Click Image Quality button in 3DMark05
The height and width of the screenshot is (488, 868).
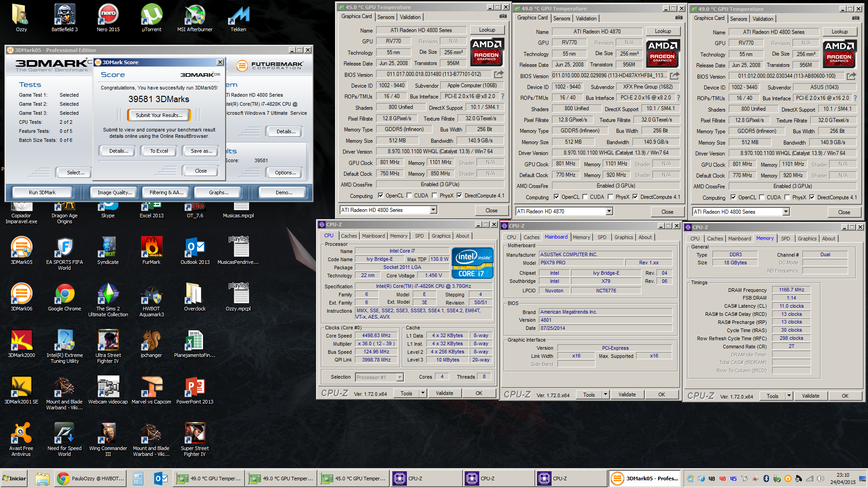[x=115, y=192]
